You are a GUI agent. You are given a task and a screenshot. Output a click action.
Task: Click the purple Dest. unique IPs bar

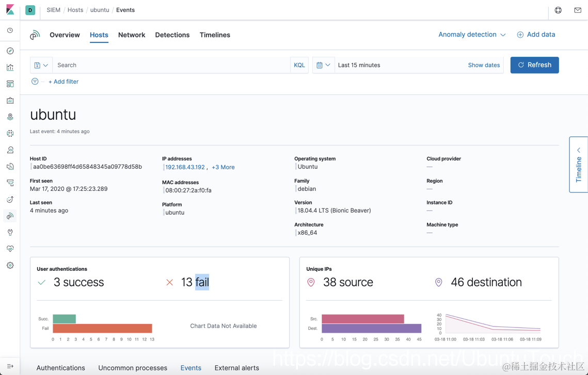(371, 329)
